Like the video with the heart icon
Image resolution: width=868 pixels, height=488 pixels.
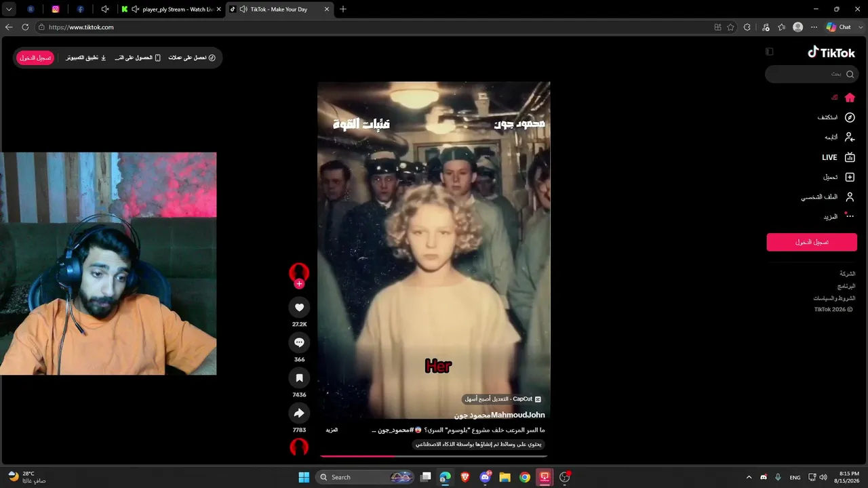point(299,308)
